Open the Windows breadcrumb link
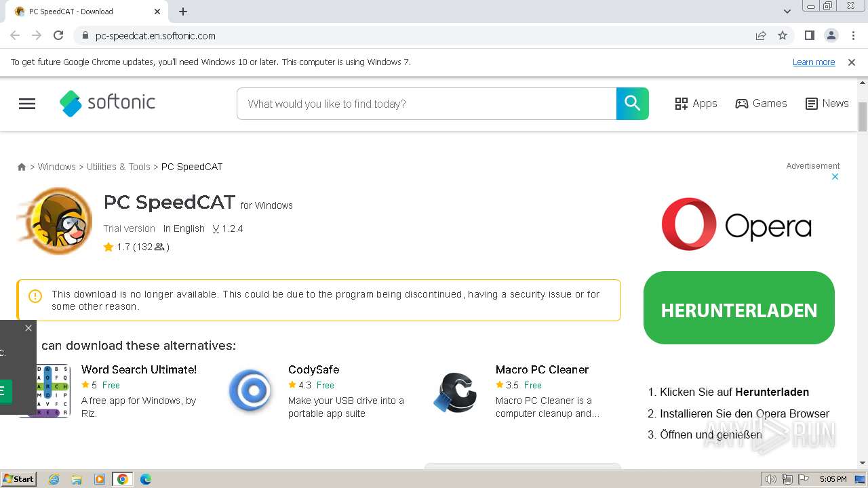868x488 pixels. coord(57,167)
